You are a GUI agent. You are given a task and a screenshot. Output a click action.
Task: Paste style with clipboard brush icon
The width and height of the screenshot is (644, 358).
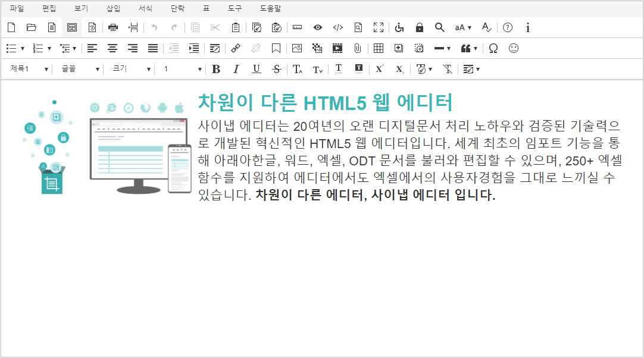coord(277,27)
